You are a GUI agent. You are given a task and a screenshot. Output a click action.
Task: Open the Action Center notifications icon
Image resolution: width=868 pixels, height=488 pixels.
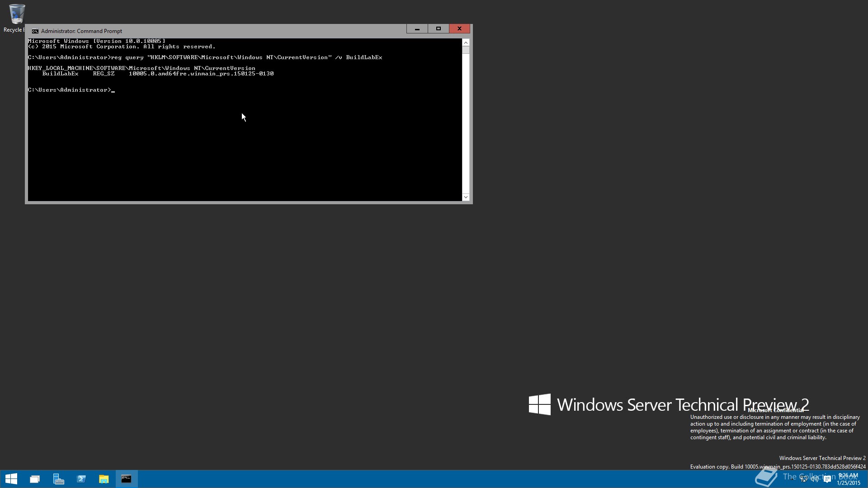point(827,479)
